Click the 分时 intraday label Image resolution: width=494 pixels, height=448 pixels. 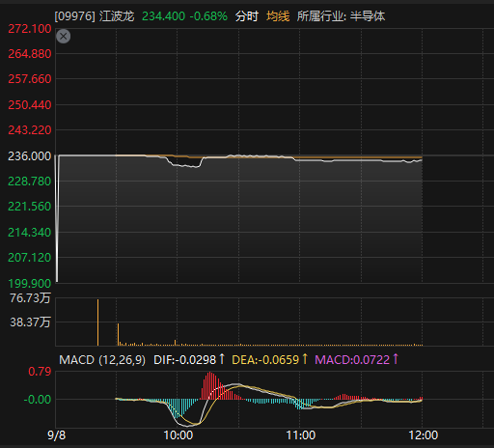[247, 16]
